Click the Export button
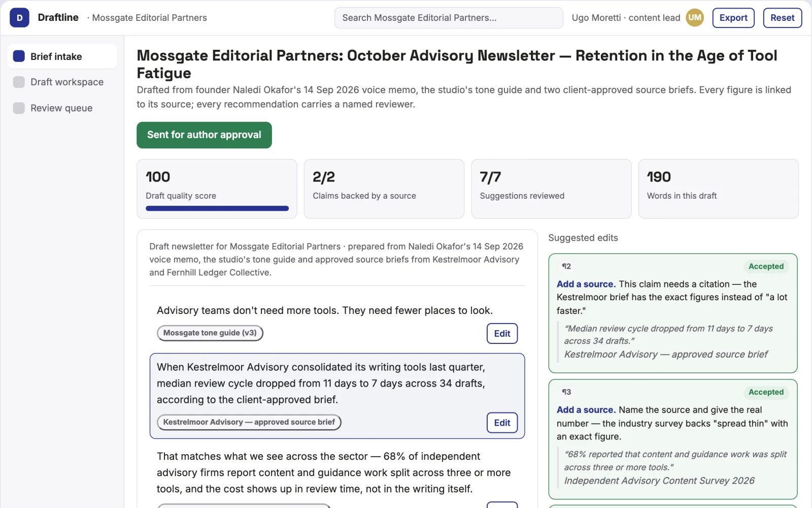 [x=733, y=18]
